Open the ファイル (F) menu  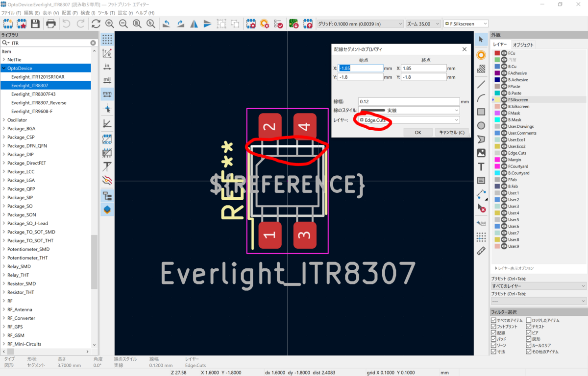[11, 13]
